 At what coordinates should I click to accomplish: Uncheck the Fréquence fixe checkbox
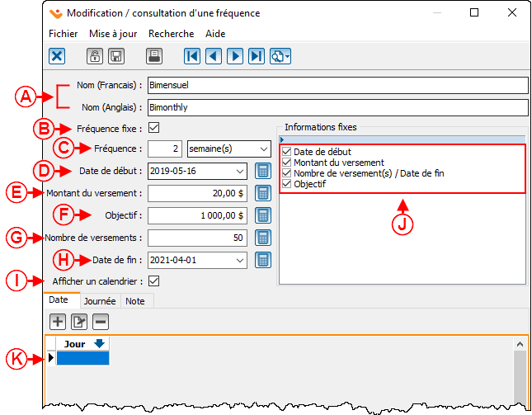coord(153,128)
